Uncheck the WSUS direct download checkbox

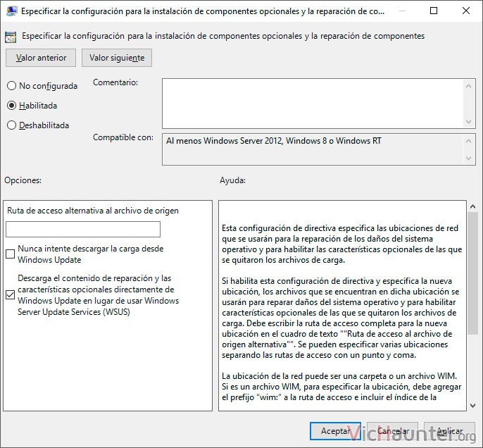coord(10,295)
